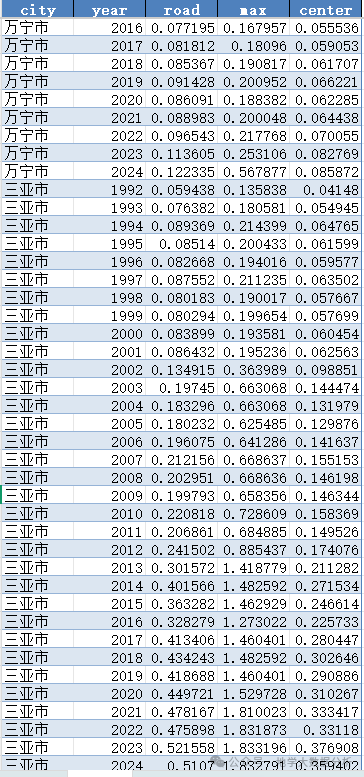Click center value 0.33118
Viewport: 364px width, 777px height.
pos(325,728)
